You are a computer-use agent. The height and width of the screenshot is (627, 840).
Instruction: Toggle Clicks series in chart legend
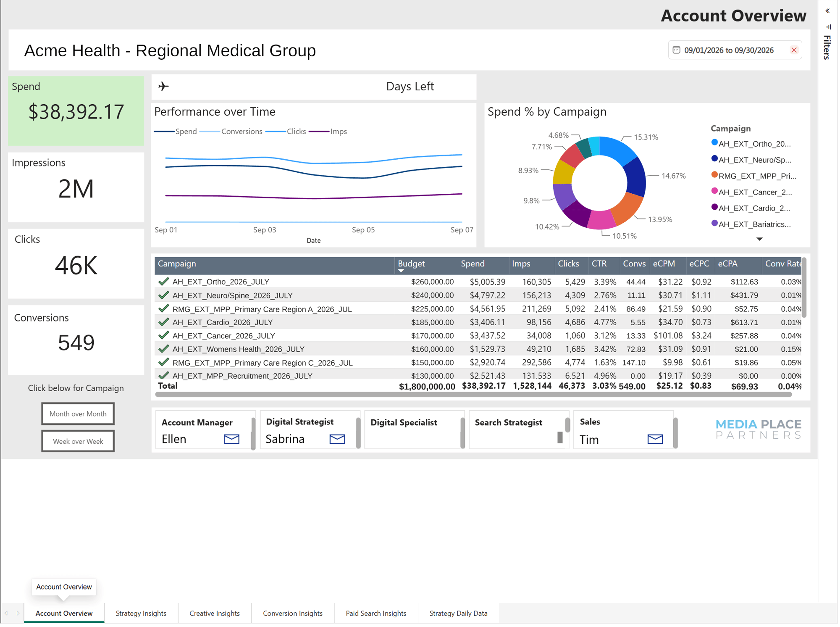coord(286,132)
